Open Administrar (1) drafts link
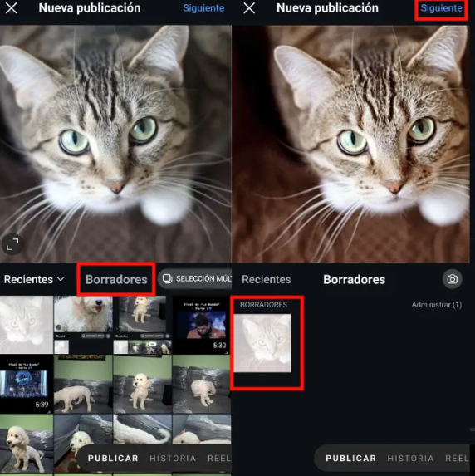This screenshot has height=476, width=475. (x=437, y=305)
